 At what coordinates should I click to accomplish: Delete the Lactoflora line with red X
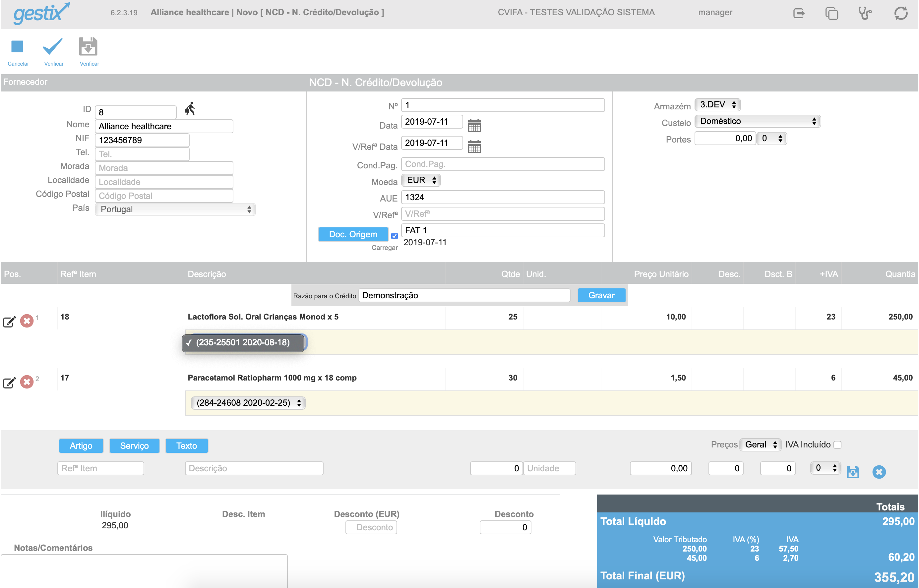pyautogui.click(x=27, y=321)
